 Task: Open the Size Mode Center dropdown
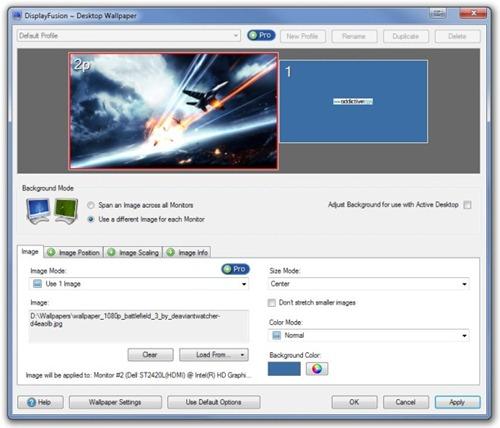pyautogui.click(x=369, y=284)
